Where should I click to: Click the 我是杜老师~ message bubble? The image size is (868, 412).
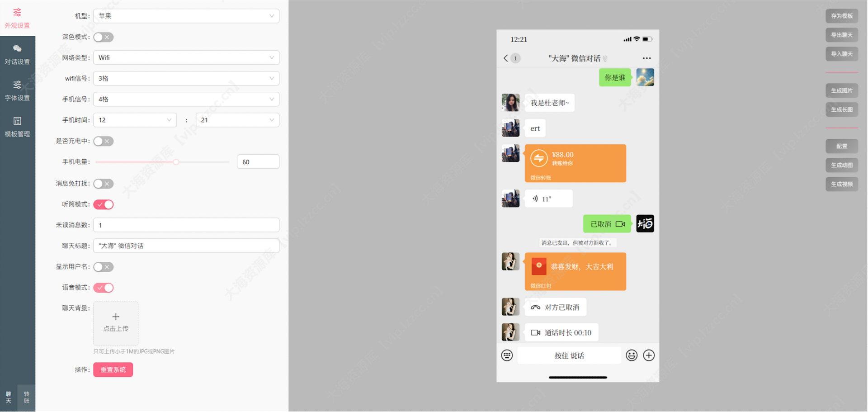click(x=550, y=103)
